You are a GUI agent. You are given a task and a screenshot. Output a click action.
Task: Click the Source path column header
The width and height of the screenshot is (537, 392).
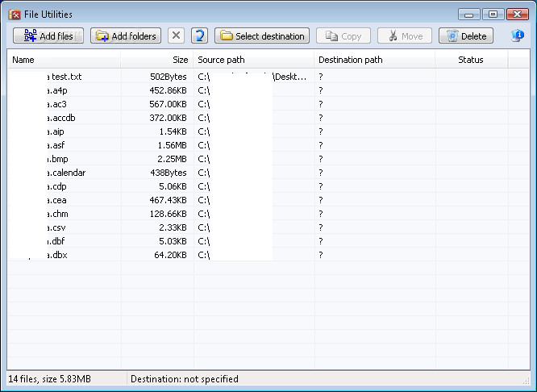pos(254,60)
